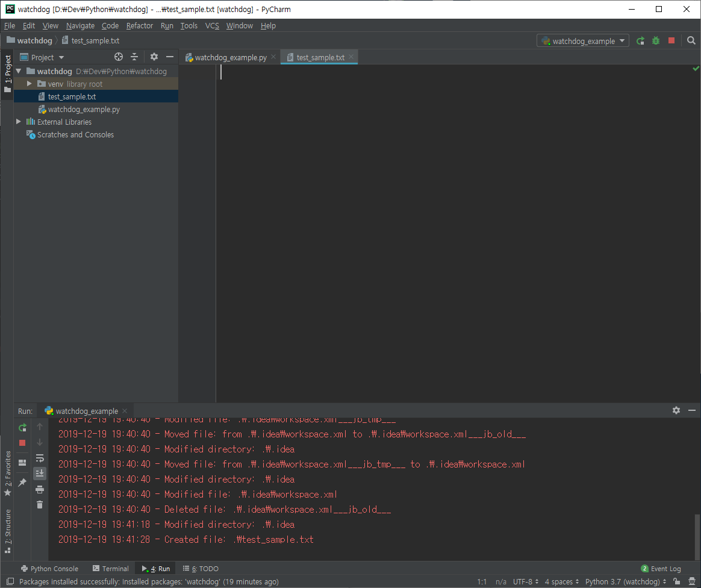Clear Run console with trash icon
The height and width of the screenshot is (588, 701).
pyautogui.click(x=40, y=505)
